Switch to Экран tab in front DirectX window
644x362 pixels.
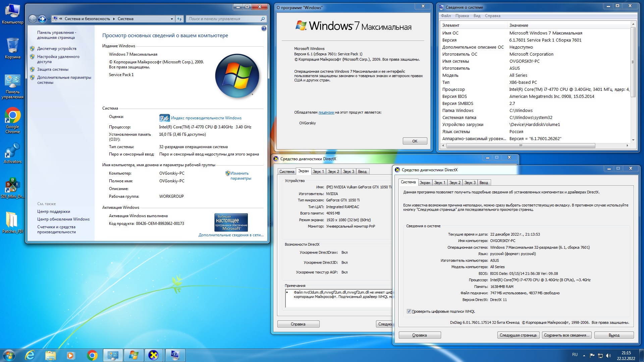pyautogui.click(x=425, y=183)
